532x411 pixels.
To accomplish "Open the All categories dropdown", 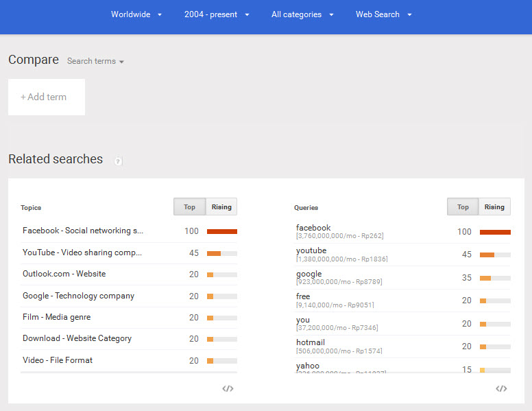I will [302, 14].
